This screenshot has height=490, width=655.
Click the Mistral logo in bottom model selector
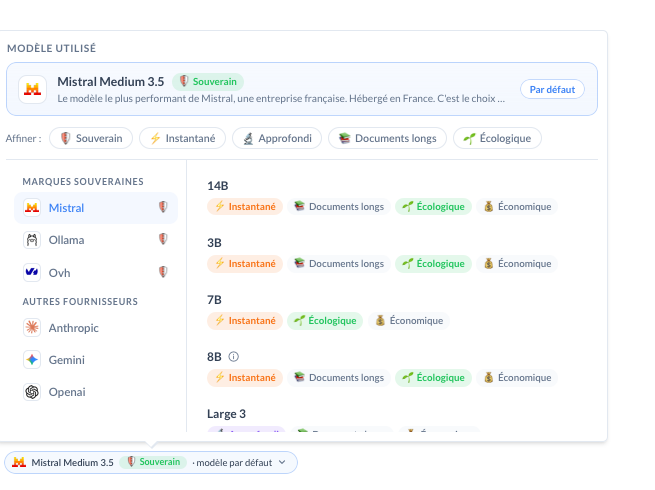click(19, 462)
